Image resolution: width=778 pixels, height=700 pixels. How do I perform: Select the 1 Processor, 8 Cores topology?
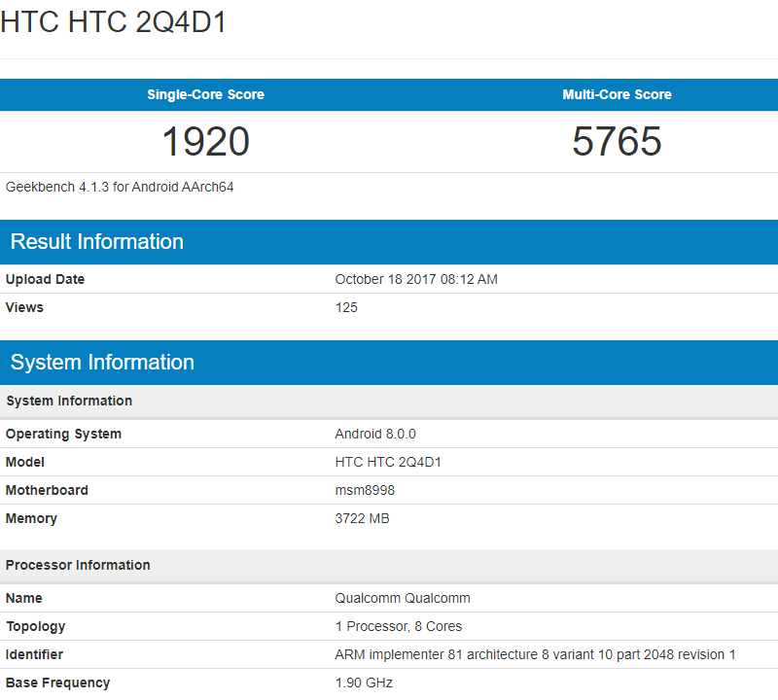[399, 626]
